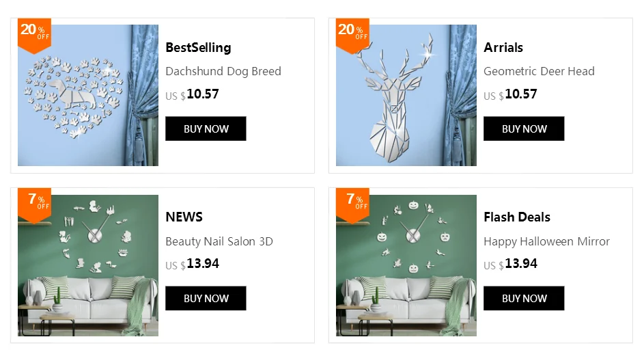Select the BestSelling heading
The height and width of the screenshot is (350, 644).
[x=198, y=48]
